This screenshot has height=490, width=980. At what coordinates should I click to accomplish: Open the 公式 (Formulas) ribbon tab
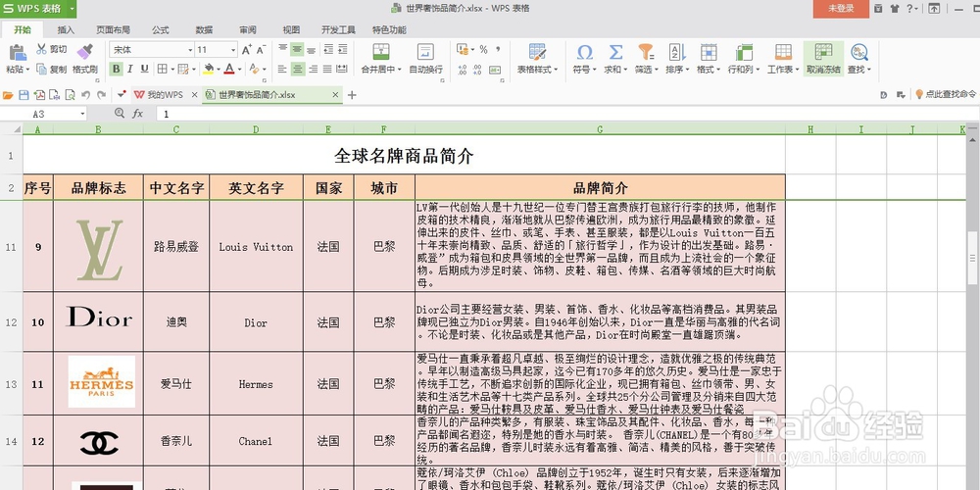(161, 29)
